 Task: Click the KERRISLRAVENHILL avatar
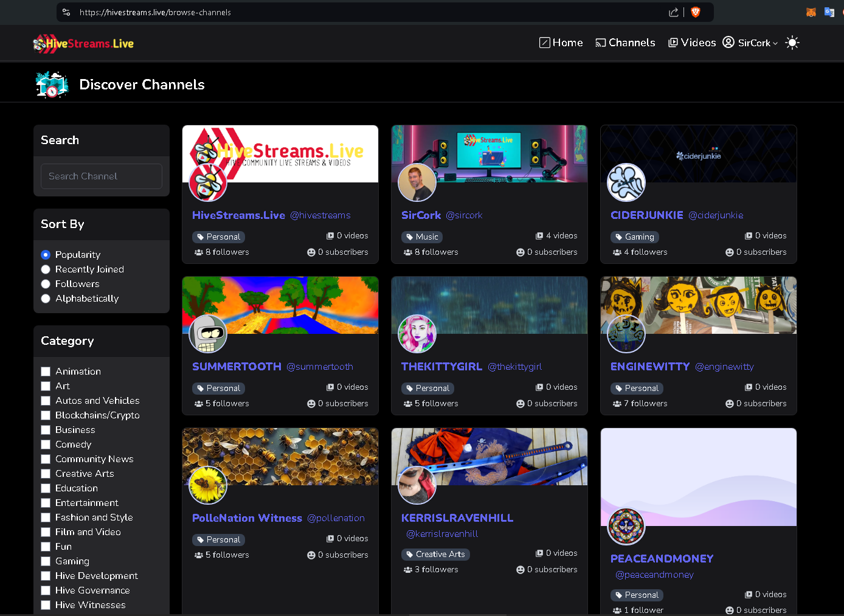coord(417,485)
